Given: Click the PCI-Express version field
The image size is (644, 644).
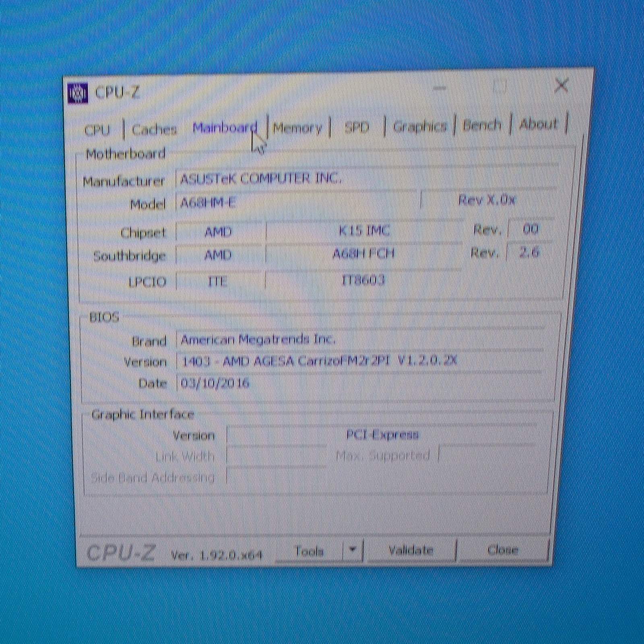Looking at the screenshot, I should point(382,435).
